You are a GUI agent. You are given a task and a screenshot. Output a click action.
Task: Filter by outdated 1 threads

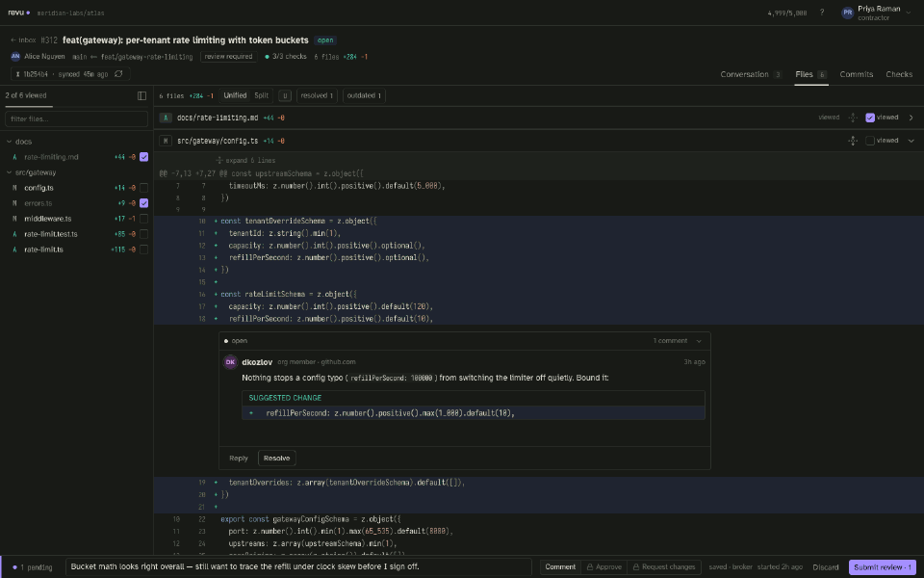tap(364, 95)
